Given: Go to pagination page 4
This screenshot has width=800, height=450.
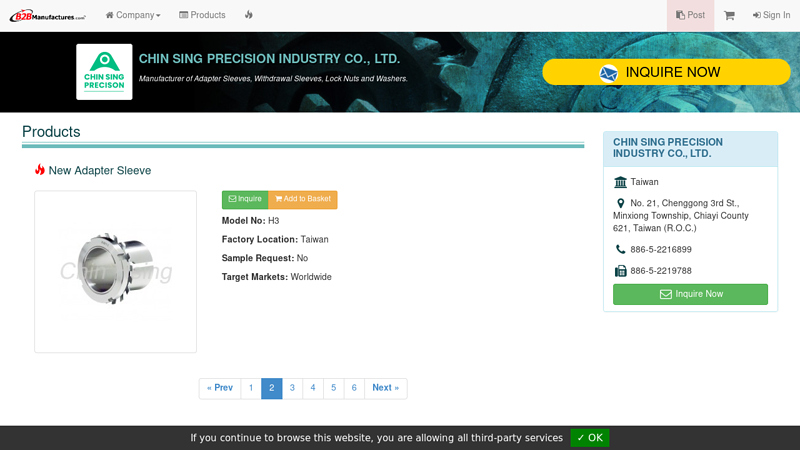Looking at the screenshot, I should 313,388.
